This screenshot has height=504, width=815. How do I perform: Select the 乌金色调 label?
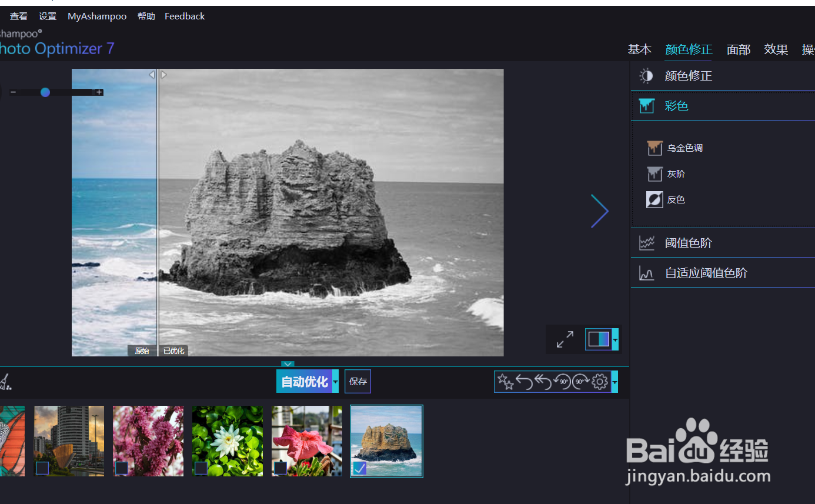click(x=684, y=148)
